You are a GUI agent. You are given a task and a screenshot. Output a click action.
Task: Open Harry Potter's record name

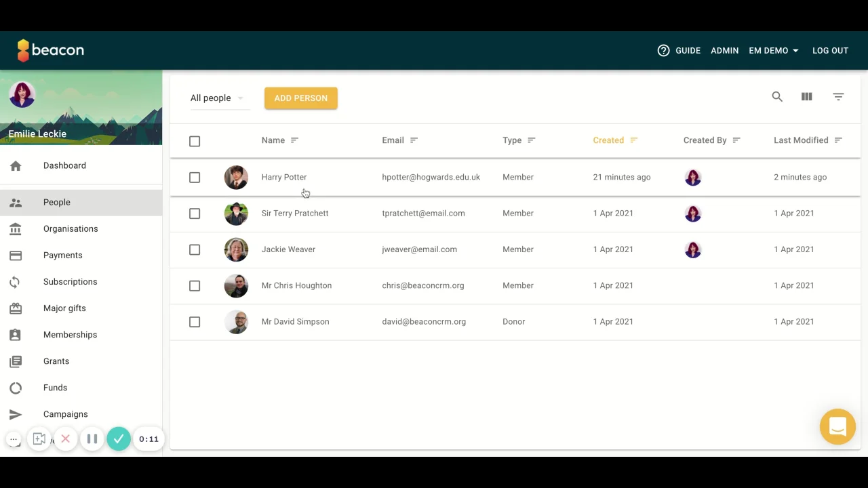tap(284, 177)
